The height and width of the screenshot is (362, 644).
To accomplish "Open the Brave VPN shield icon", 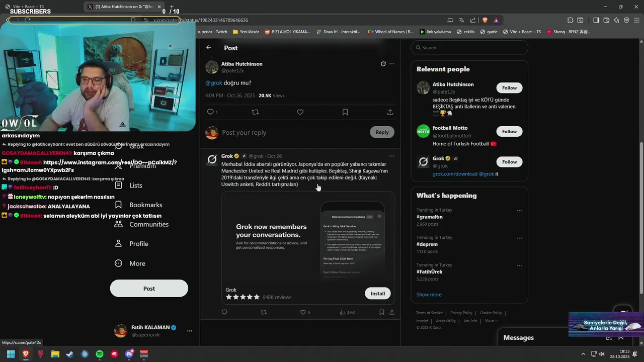I will click(x=626, y=20).
